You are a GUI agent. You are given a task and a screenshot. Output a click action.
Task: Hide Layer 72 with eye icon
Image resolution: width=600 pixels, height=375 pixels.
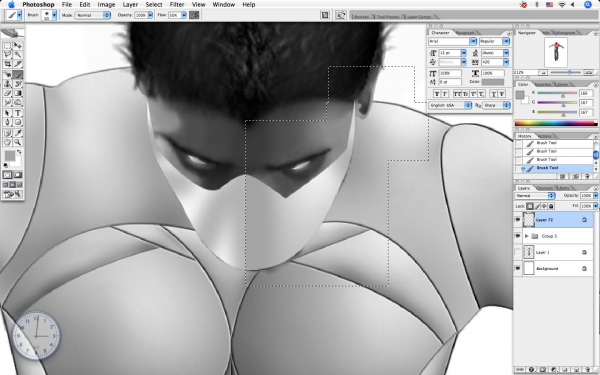[518, 220]
